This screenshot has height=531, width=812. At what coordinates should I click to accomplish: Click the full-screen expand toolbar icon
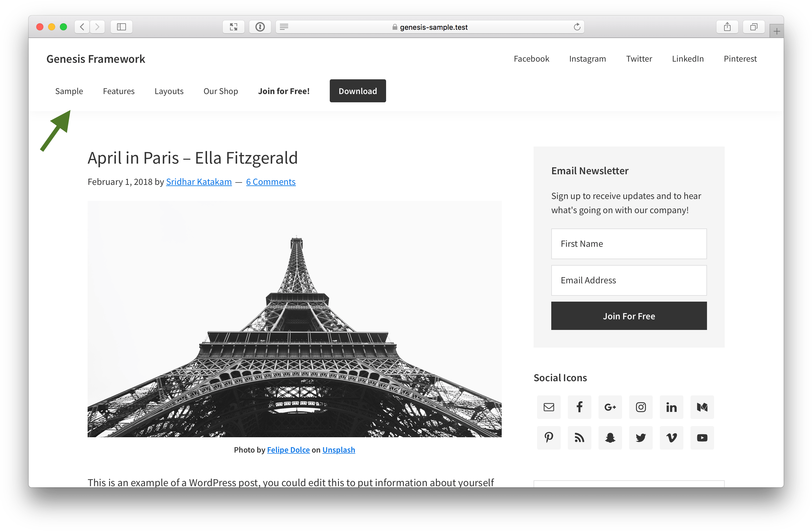click(233, 27)
